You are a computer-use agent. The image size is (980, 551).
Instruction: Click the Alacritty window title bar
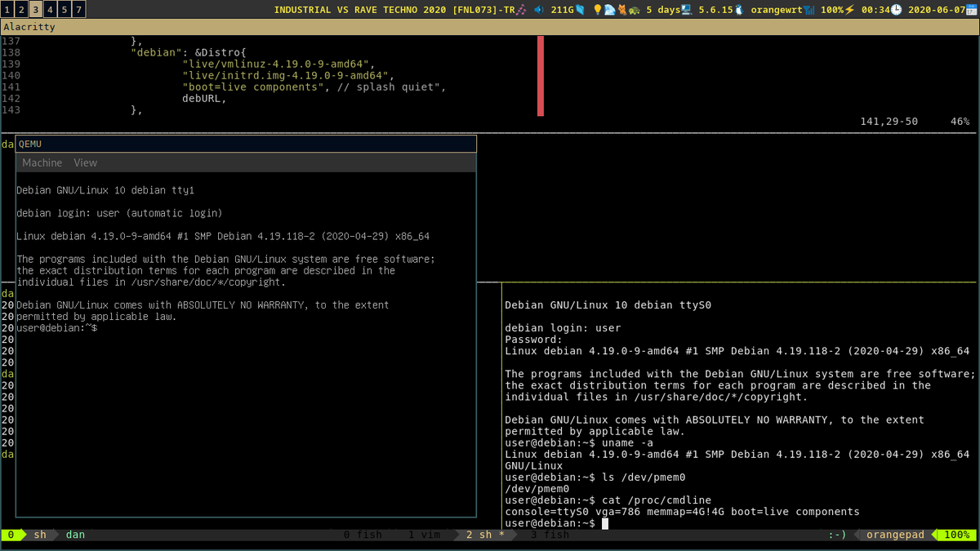(x=490, y=27)
